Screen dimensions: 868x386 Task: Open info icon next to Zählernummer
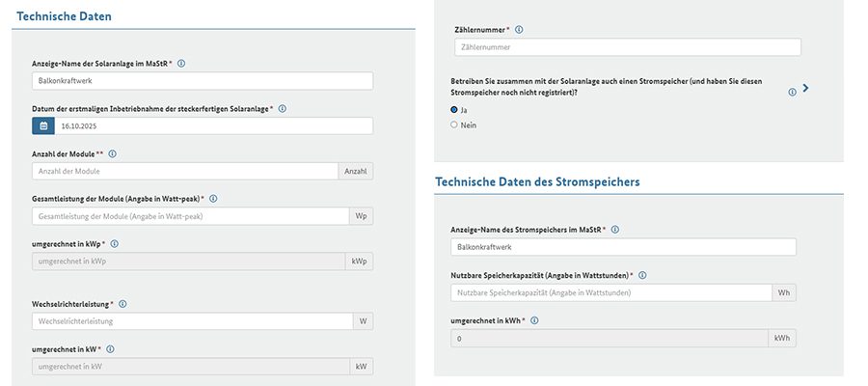519,30
